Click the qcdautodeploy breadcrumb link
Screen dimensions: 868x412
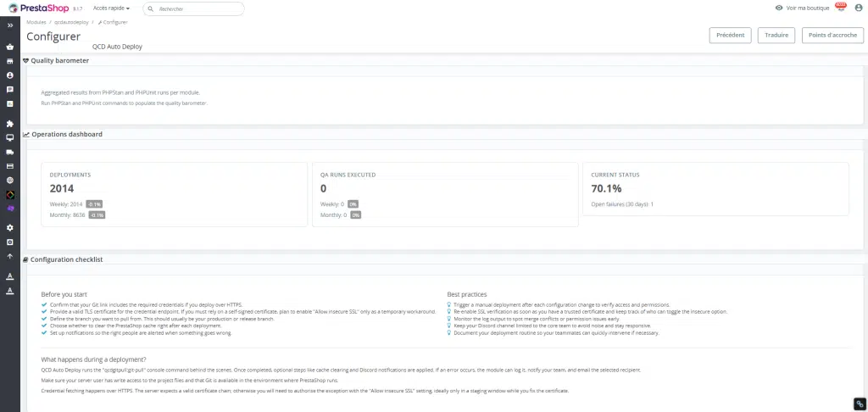[x=71, y=22]
